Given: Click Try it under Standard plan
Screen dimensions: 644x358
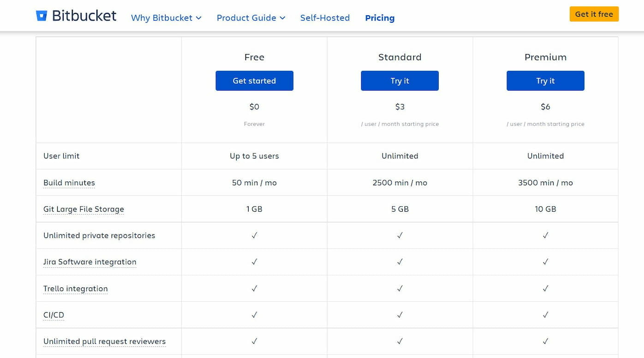Looking at the screenshot, I should 400,81.
